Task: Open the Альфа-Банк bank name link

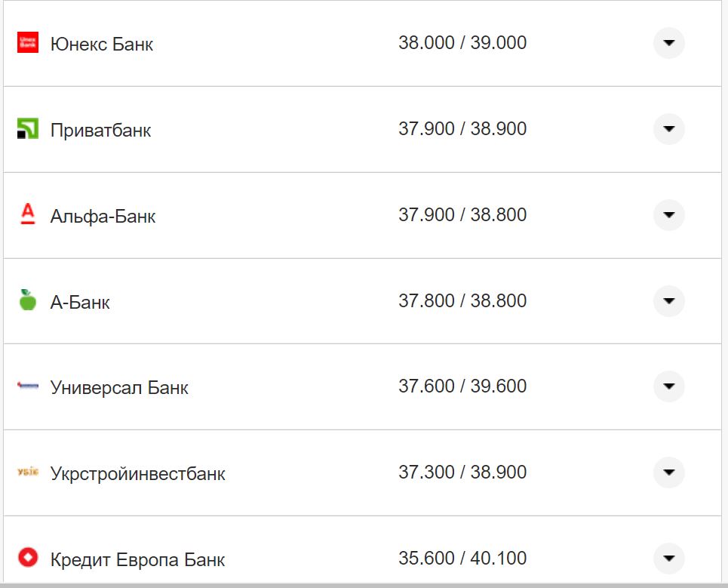Action: [103, 217]
